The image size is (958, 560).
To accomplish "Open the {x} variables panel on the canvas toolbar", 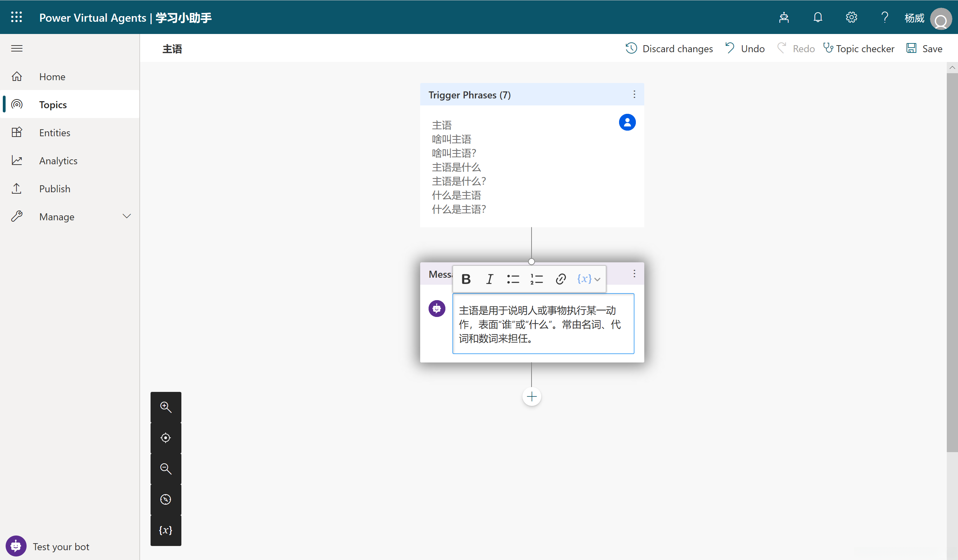I will click(x=166, y=530).
